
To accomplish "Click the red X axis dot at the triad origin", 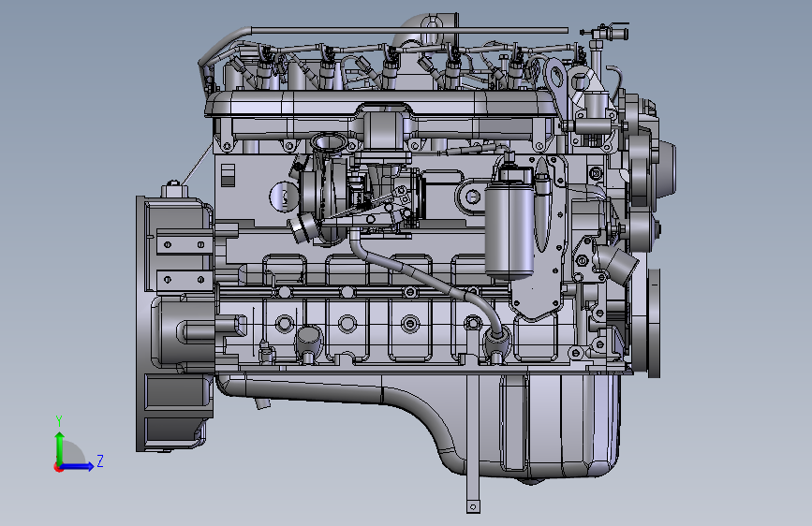I will [58, 467].
